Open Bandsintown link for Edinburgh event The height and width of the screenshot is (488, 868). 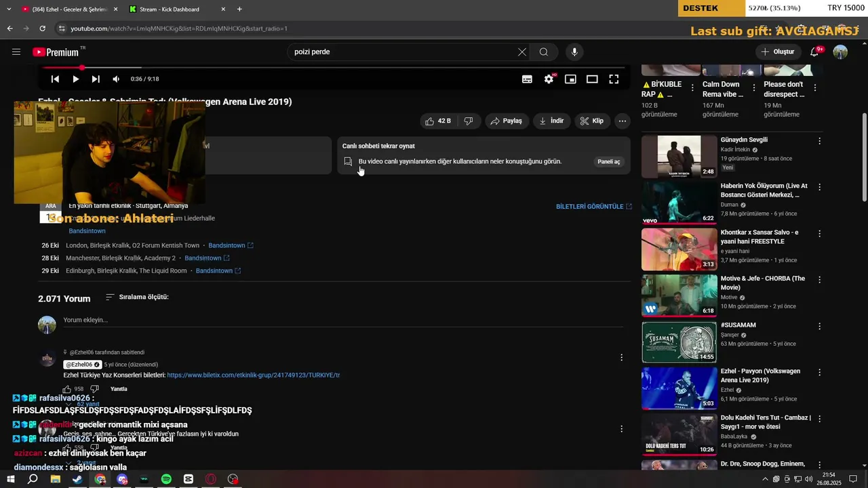point(218,271)
